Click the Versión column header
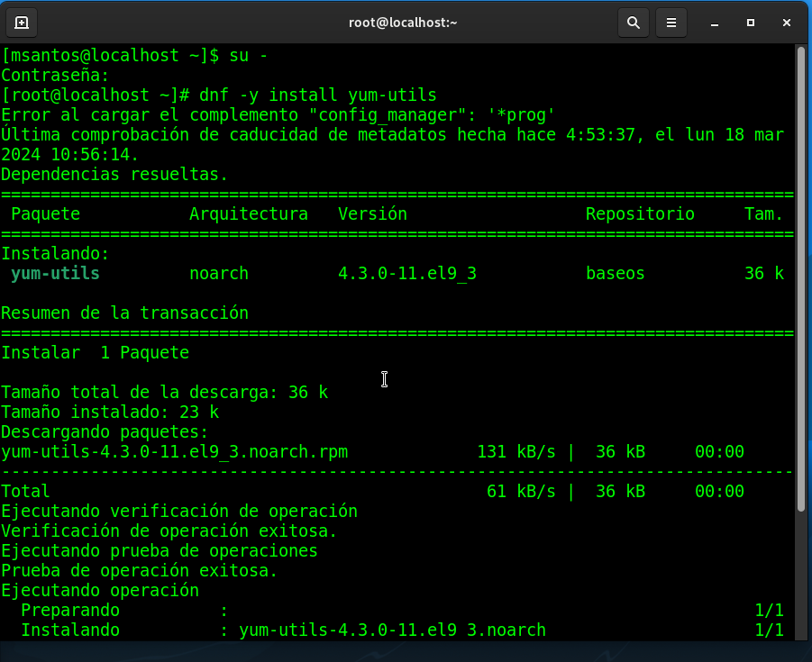 (x=372, y=214)
